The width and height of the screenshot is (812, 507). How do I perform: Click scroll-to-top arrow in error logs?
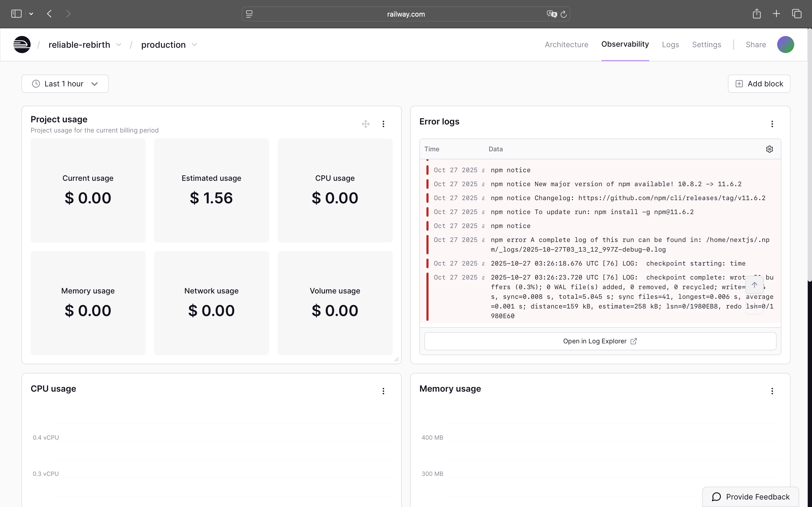pos(754,285)
